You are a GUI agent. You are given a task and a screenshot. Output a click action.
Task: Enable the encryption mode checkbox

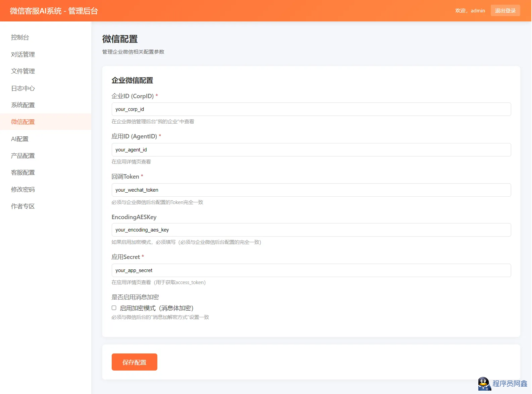click(x=114, y=308)
